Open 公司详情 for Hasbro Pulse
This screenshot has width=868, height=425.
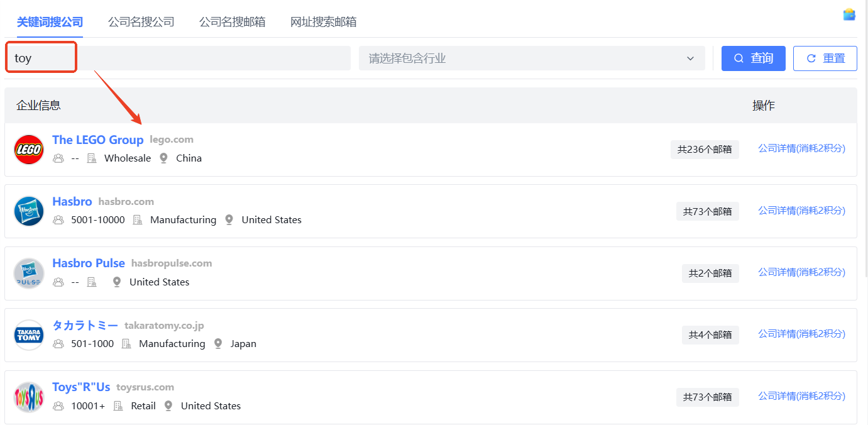tap(802, 272)
